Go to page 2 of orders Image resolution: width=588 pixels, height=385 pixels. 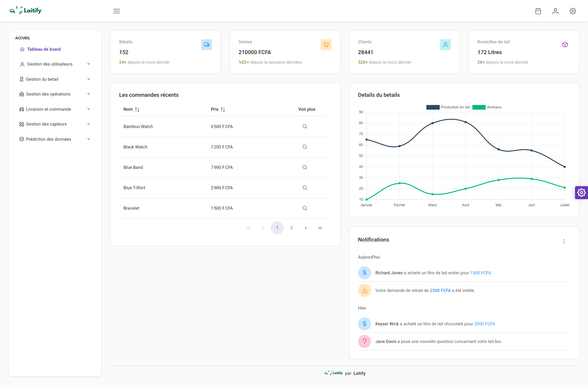[292, 228]
